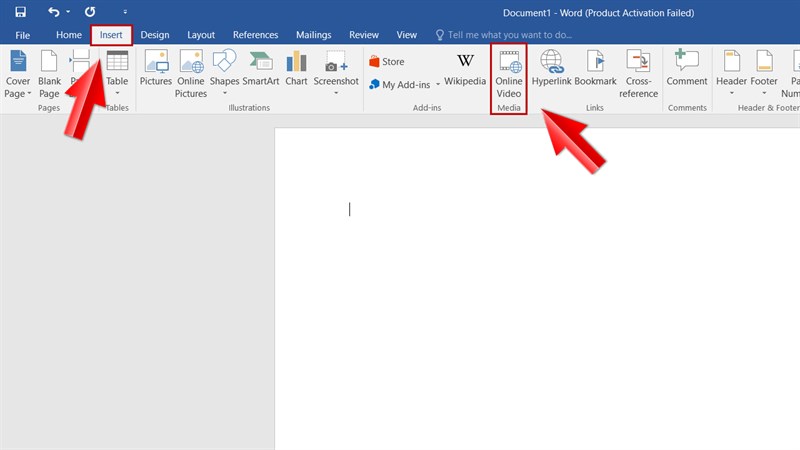
Task: Click the Footer page icon
Action: point(764,61)
